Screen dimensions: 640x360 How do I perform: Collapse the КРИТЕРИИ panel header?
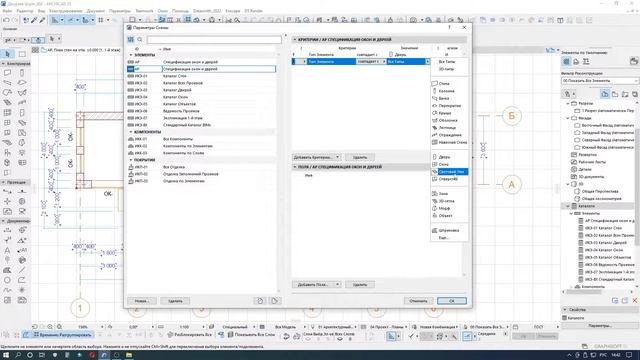[x=295, y=40]
